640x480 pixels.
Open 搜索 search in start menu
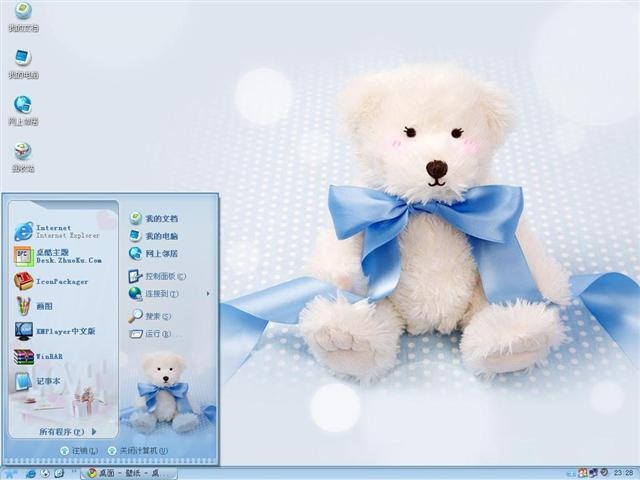(x=149, y=316)
